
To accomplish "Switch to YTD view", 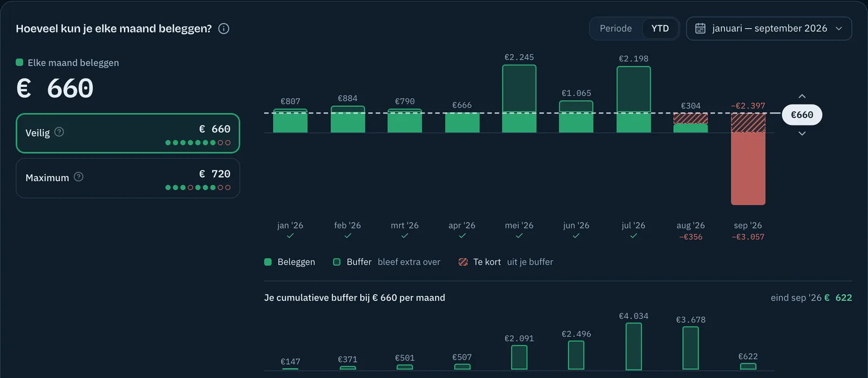I will (660, 28).
